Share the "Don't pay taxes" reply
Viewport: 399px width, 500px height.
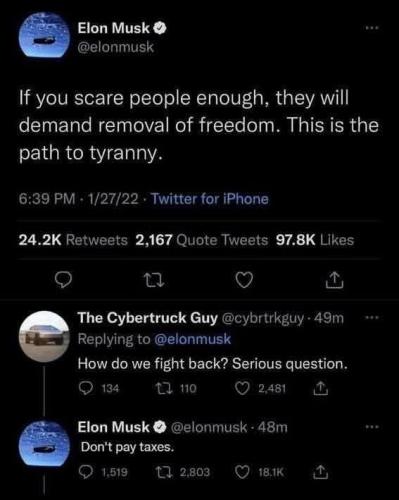[x=320, y=472]
